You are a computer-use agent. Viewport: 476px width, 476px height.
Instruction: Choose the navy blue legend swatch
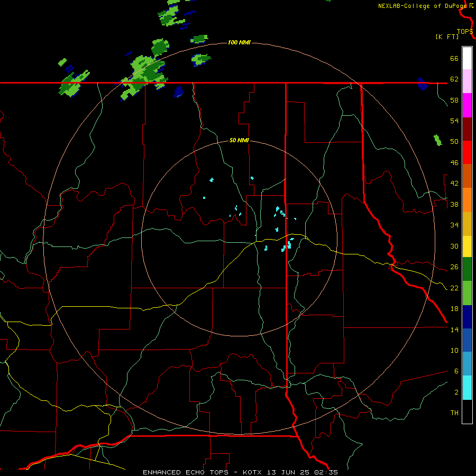(467, 317)
